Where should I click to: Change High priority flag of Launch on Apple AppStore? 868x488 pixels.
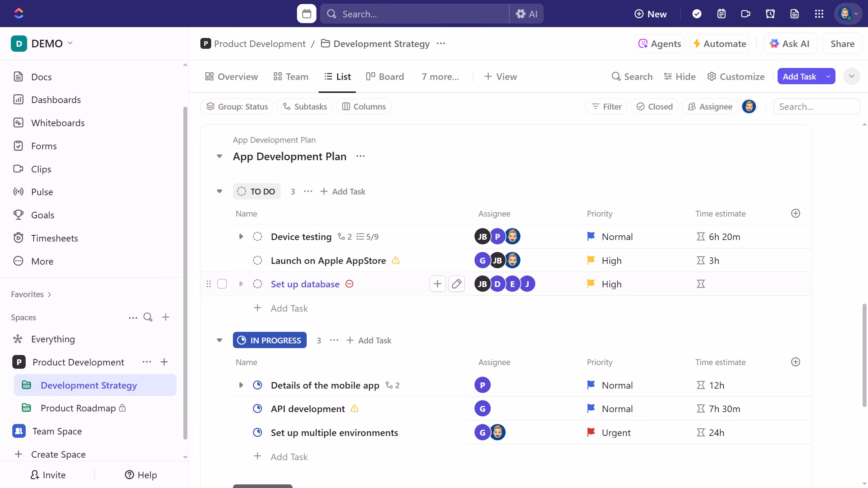[x=591, y=260]
